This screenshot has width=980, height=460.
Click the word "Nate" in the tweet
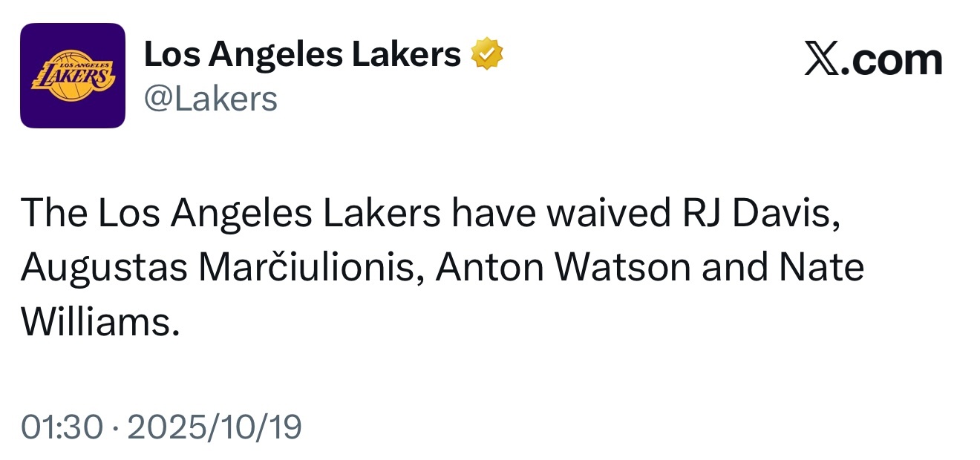pyautogui.click(x=821, y=268)
